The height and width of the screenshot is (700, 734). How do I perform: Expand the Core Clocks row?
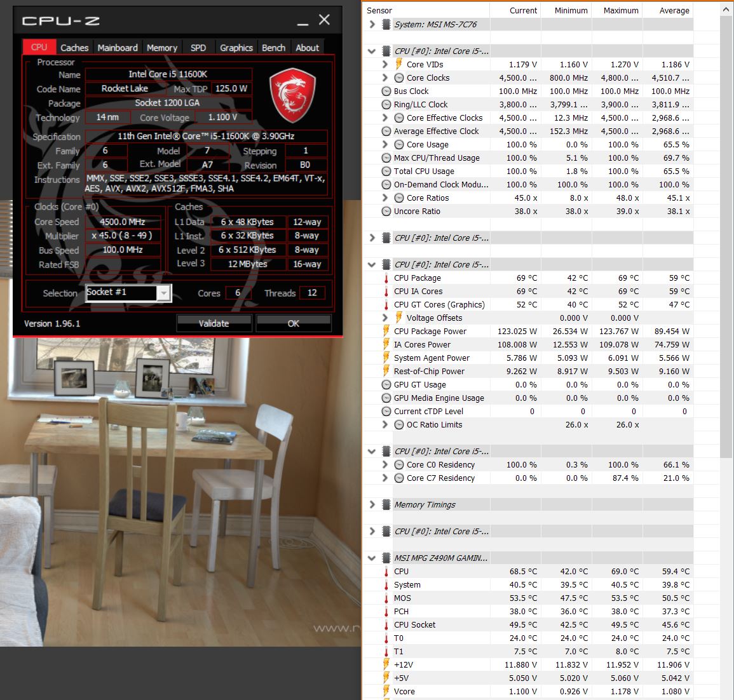click(384, 77)
